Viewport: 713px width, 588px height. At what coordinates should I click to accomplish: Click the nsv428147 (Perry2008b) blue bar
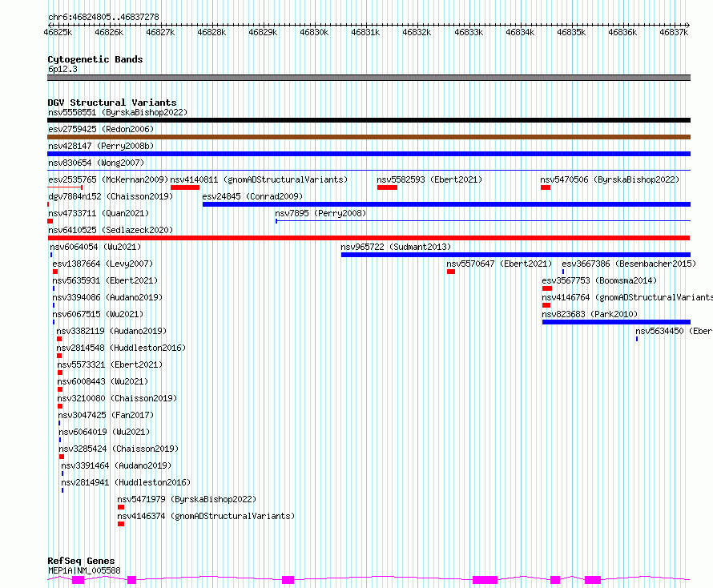369,154
